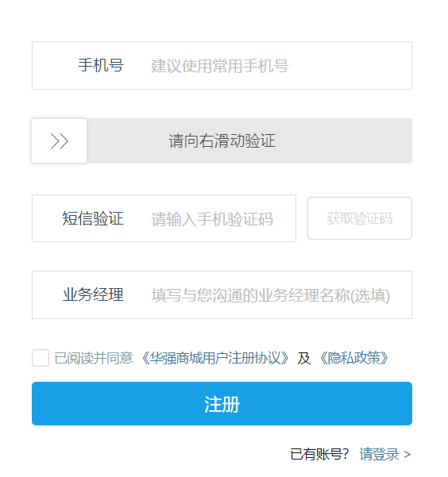
Task: Click the 短信验证 field label
Action: [93, 218]
